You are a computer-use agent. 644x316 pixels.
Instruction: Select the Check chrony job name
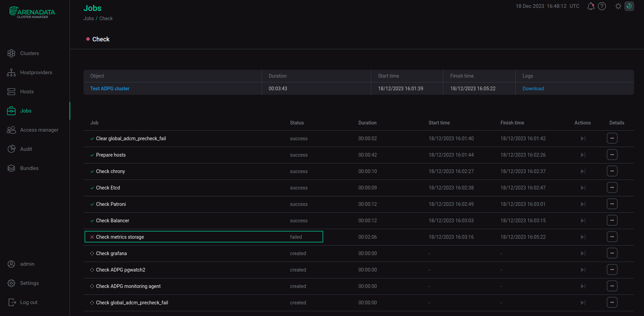tap(111, 171)
